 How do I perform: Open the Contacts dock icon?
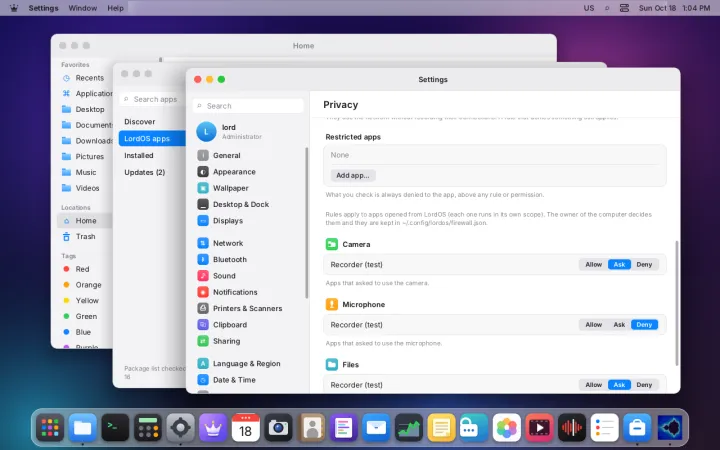pyautogui.click(x=311, y=428)
